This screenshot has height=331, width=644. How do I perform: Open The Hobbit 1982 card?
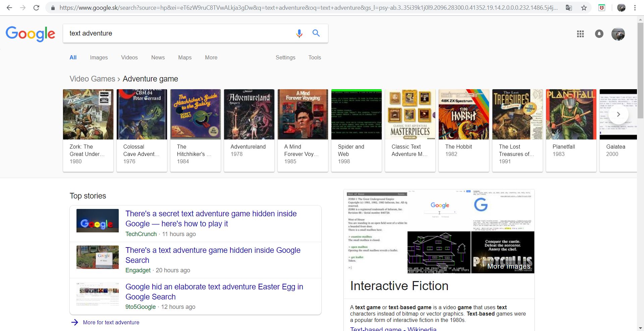tap(464, 130)
